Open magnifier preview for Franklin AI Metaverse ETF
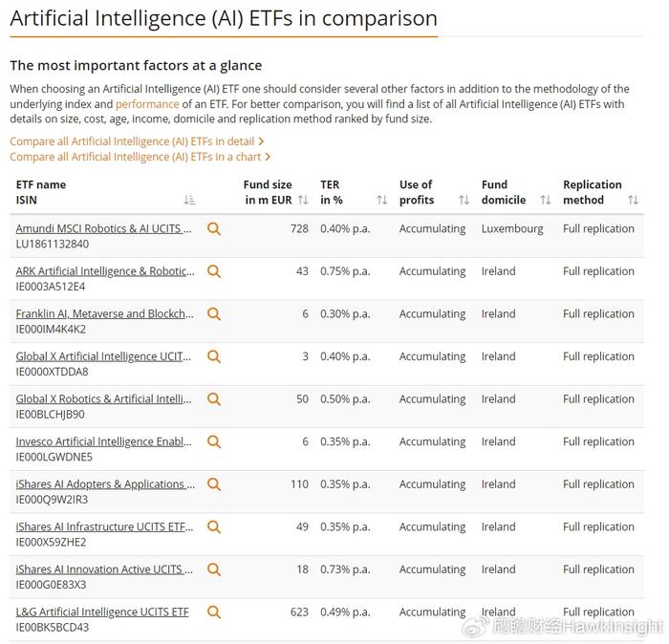669x644 pixels. point(214,314)
